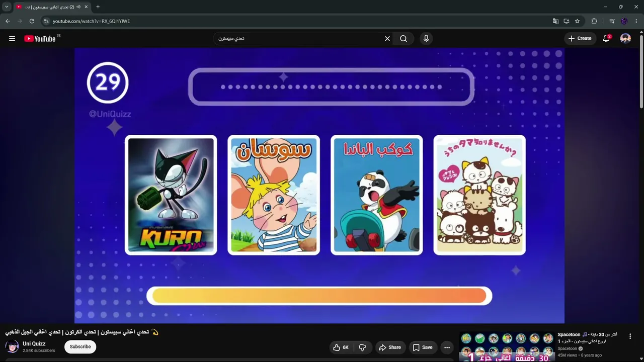
Task: Click the address bar URL
Action: 91,21
